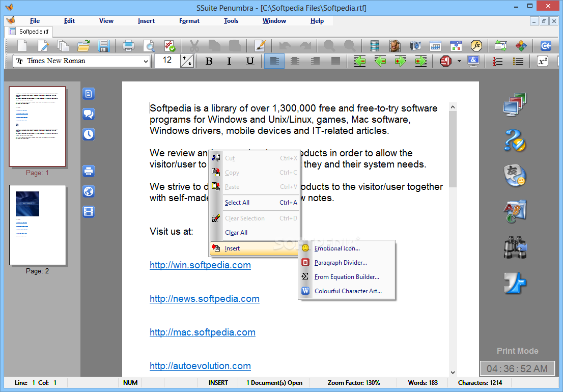Click the blue printer sidebar icon

(x=89, y=171)
